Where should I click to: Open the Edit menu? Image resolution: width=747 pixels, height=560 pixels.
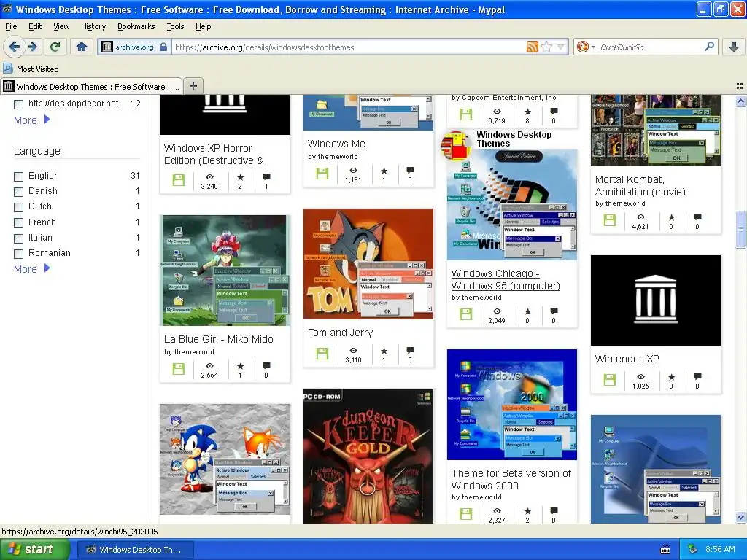(35, 26)
